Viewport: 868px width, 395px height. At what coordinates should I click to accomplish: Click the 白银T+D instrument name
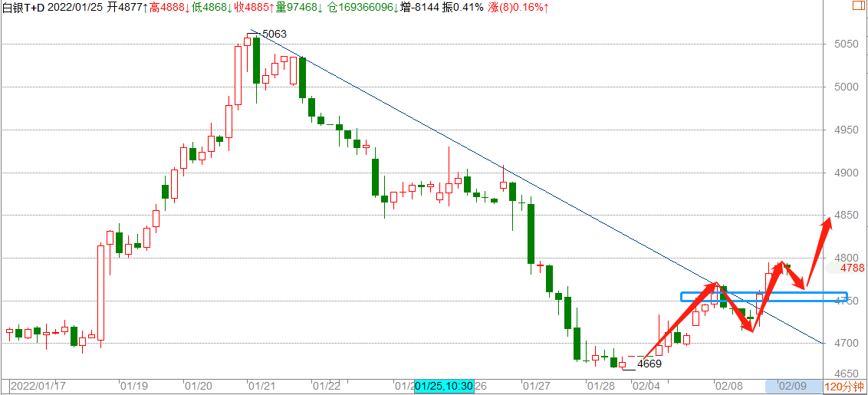(23, 8)
